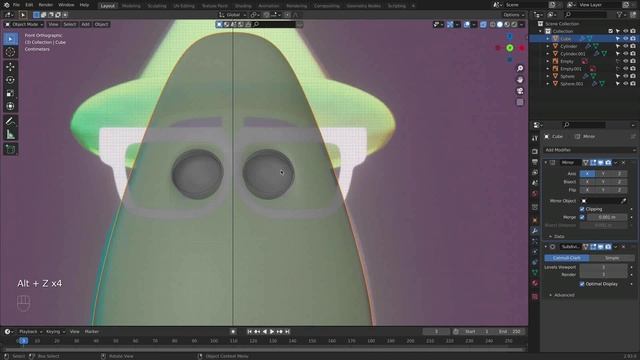Click the timeline Play button

coord(272,332)
